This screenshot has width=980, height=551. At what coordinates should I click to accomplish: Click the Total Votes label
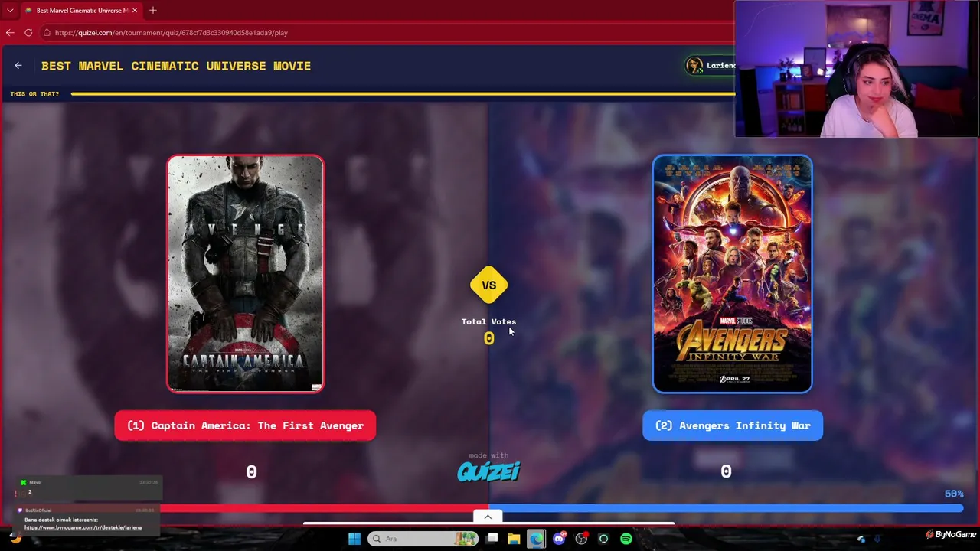click(x=488, y=321)
